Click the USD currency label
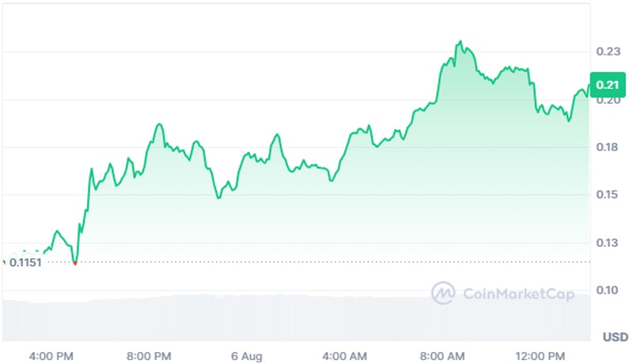Screen dimensions: 633x364 615,337
